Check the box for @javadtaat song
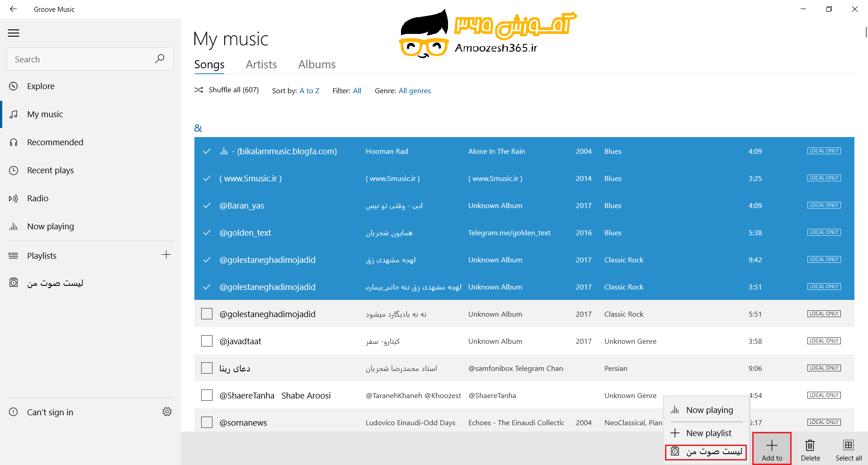Image resolution: width=868 pixels, height=465 pixels. point(207,341)
